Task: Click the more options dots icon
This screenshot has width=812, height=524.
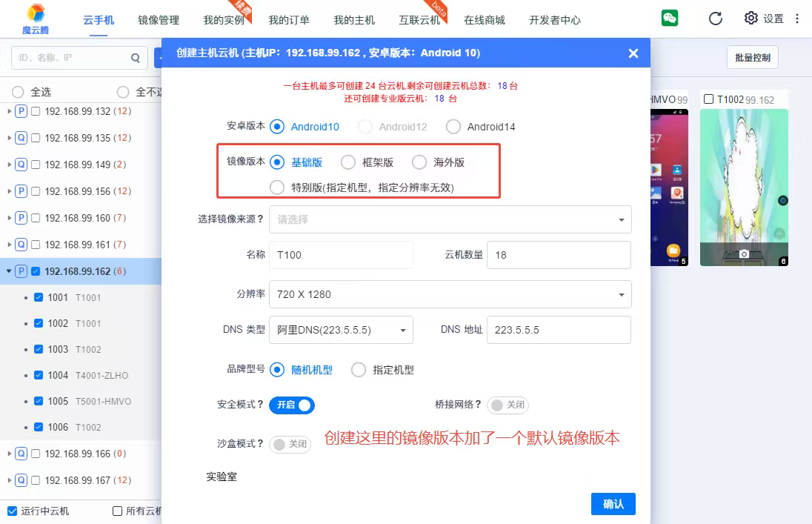Action: 798,19
